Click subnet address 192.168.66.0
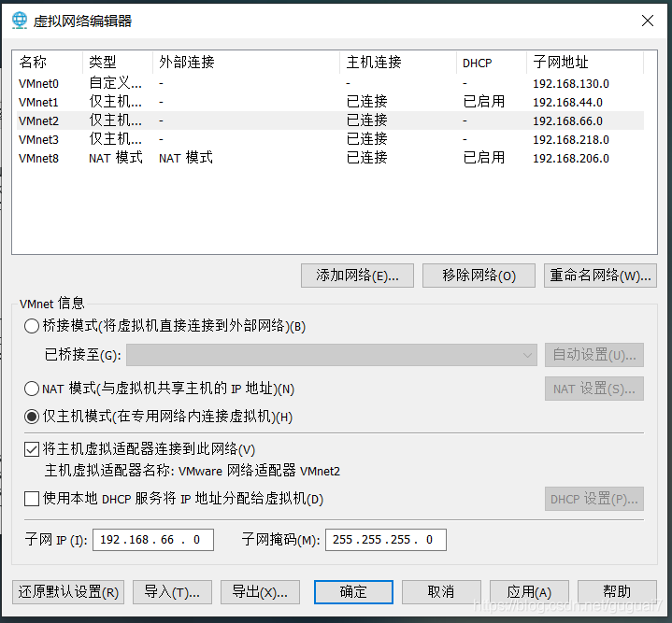The height and width of the screenshot is (623, 672). pyautogui.click(x=567, y=121)
